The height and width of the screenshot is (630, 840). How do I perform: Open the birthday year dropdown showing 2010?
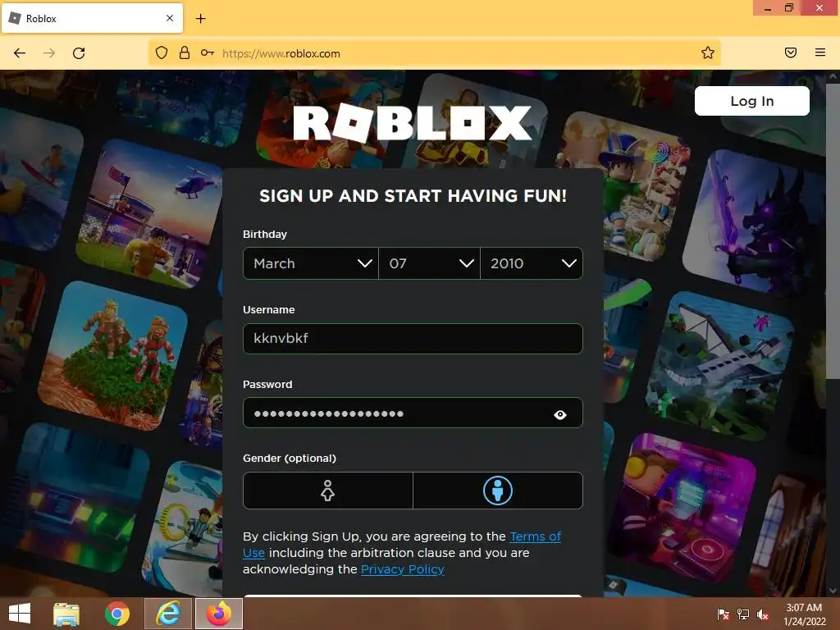532,263
